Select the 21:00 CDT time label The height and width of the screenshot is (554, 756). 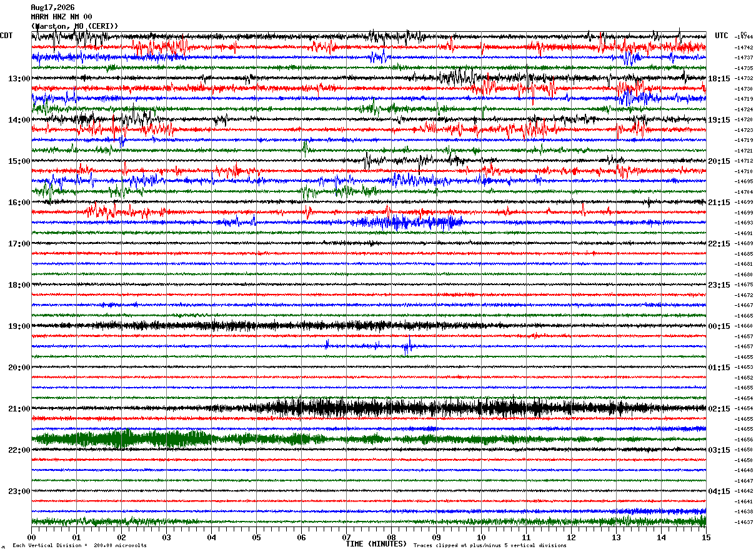[19, 409]
